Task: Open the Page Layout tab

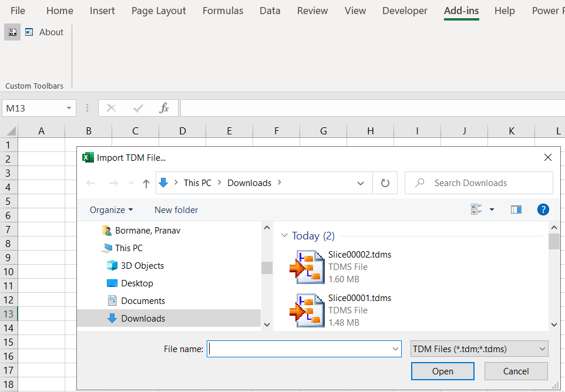Action: pyautogui.click(x=159, y=11)
